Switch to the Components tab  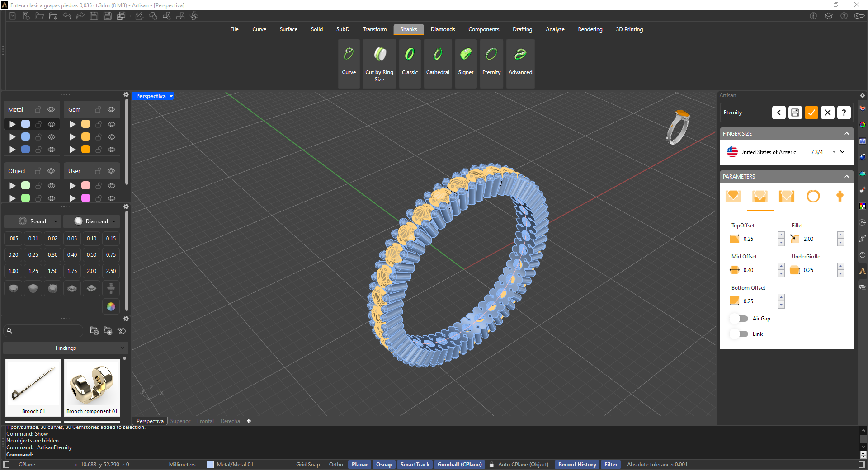pyautogui.click(x=484, y=29)
